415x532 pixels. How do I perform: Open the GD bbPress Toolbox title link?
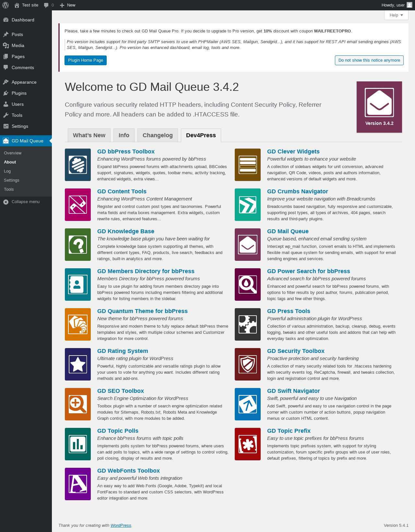[126, 151]
